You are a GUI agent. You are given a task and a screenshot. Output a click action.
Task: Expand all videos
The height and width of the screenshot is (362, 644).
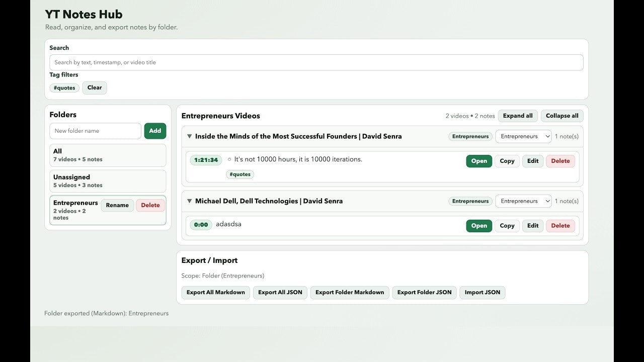tap(518, 116)
